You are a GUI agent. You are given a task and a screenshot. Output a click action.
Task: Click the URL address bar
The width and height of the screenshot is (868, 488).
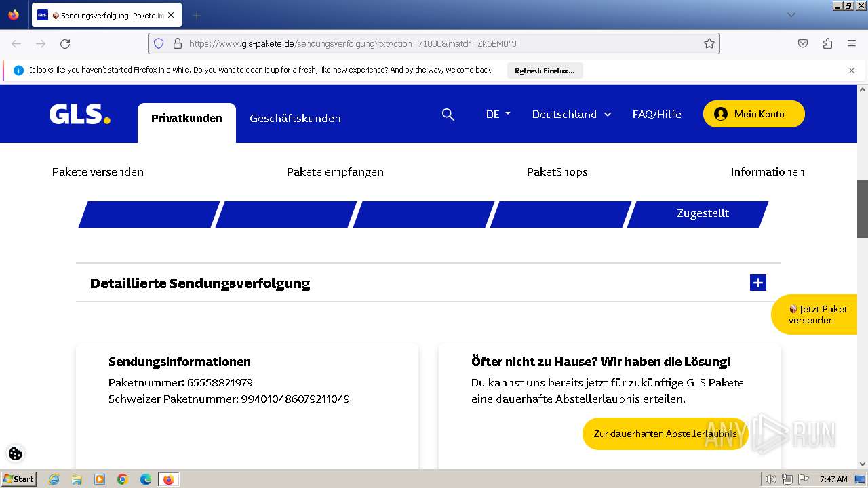[434, 43]
